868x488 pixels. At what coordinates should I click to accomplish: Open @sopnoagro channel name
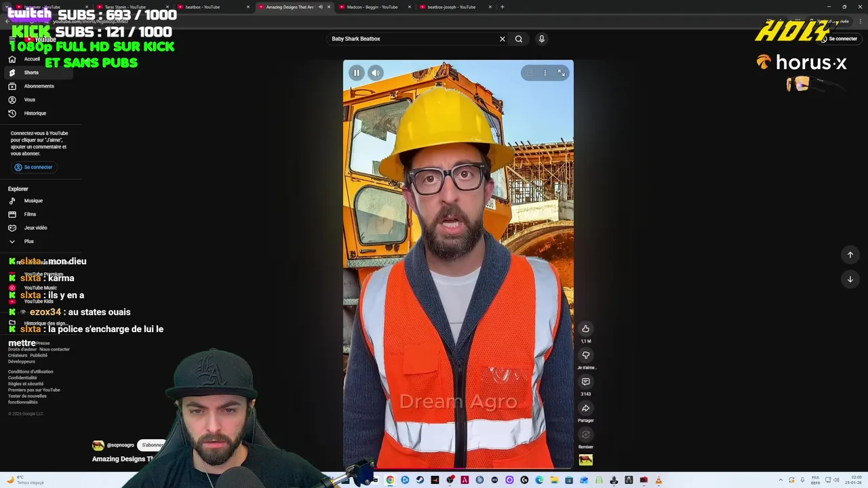[121, 445]
